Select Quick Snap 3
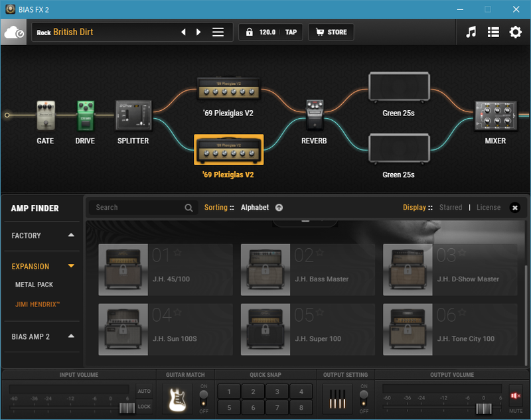Screen dimensions: 531x420 [x=277, y=391]
